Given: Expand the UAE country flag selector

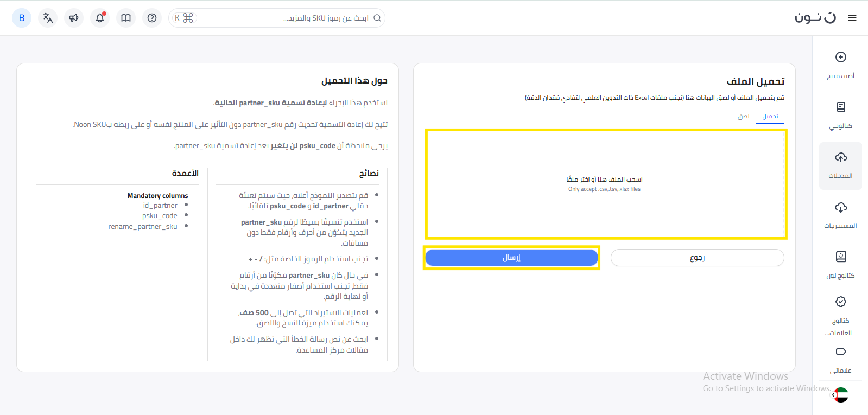Looking at the screenshot, I should pos(840,395).
